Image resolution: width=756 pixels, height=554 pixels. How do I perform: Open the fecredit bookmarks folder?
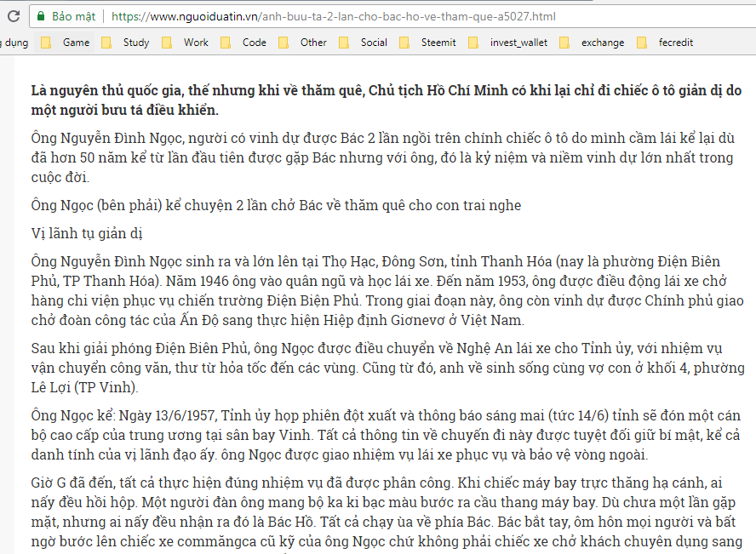point(665,43)
